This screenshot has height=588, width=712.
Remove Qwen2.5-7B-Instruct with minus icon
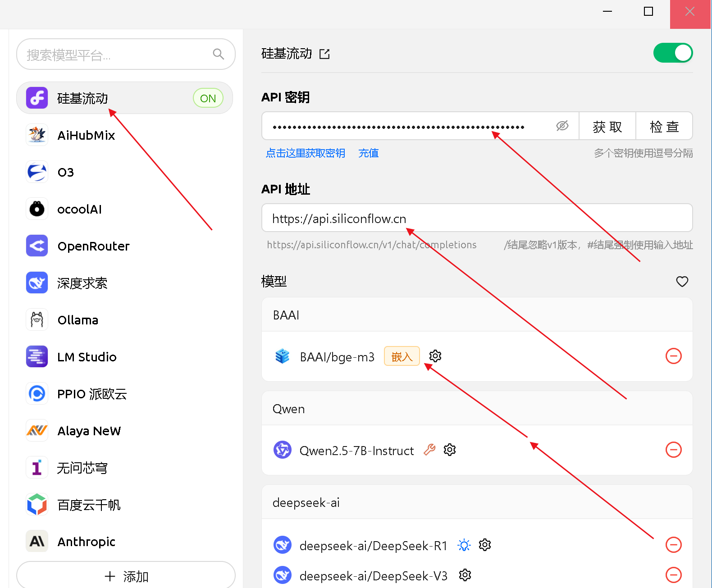pyautogui.click(x=674, y=450)
